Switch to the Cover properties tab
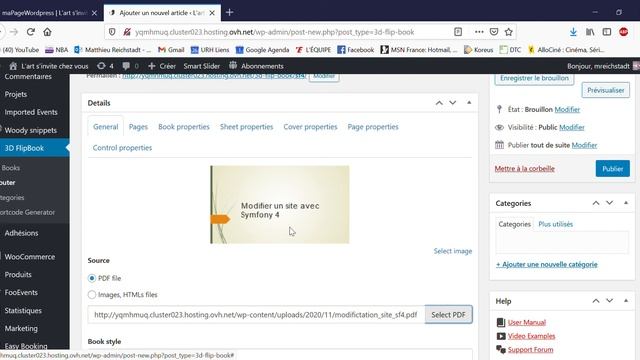The height and width of the screenshot is (360, 640). click(x=310, y=127)
